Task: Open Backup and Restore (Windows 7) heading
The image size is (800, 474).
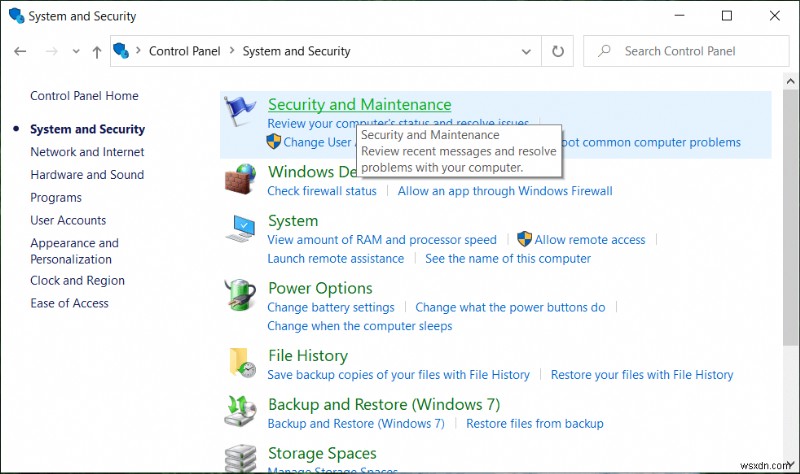Action: tap(384, 404)
